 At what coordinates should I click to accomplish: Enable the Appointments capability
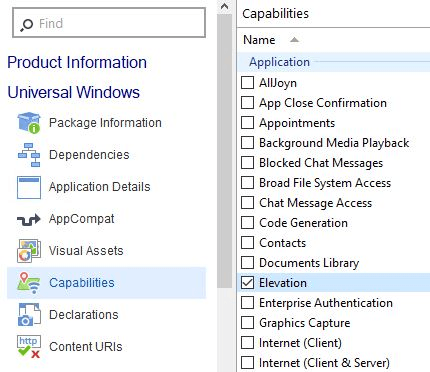point(247,123)
